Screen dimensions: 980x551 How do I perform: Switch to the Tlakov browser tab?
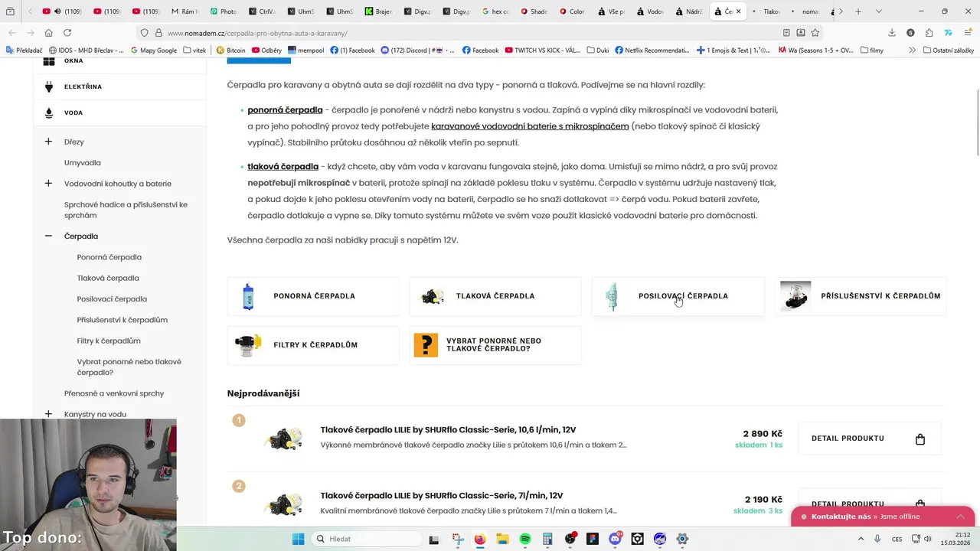[x=766, y=11]
